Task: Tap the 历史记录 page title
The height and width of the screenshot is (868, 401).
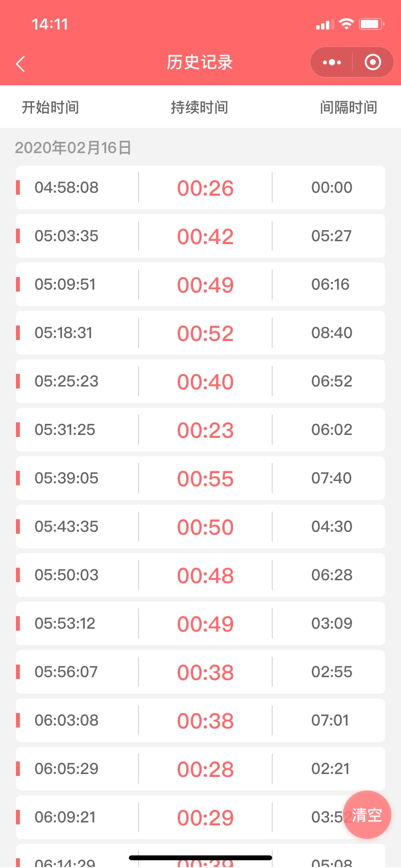Action: [200, 62]
